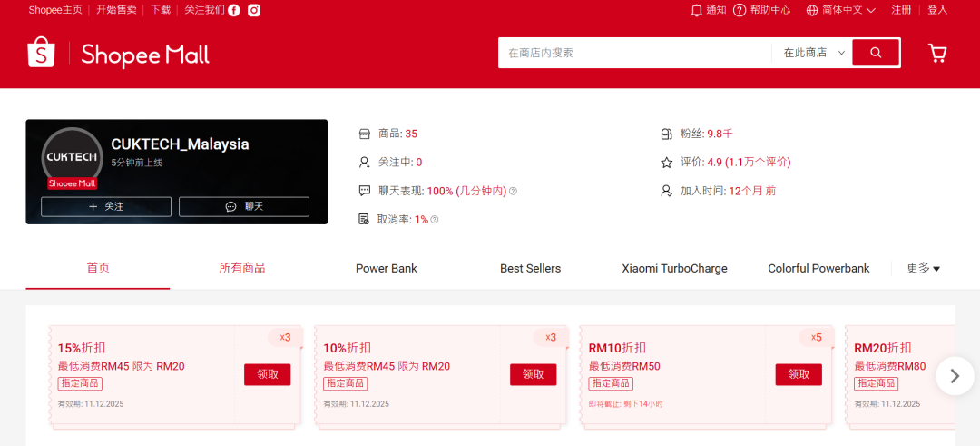Click the shop search input field
Viewport: 980px width, 446px height.
[x=635, y=53]
